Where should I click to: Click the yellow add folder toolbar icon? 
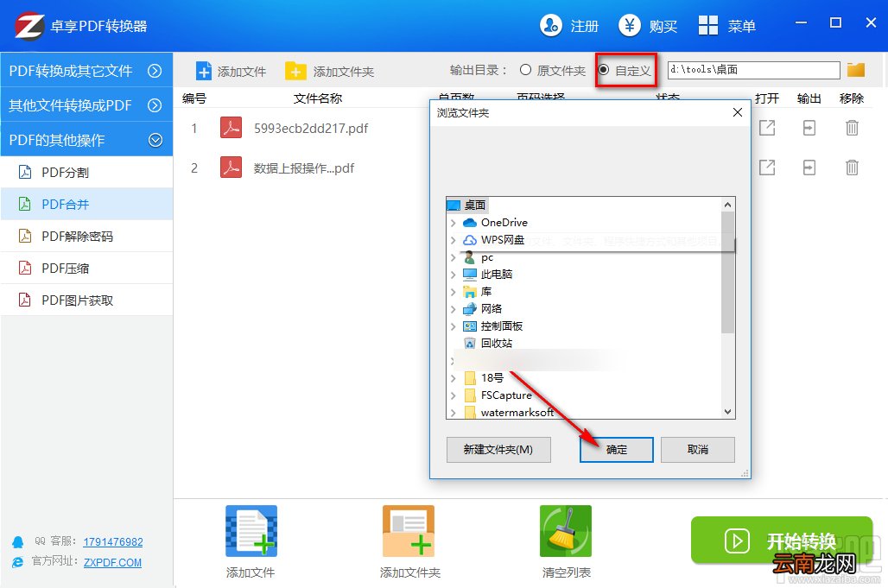pos(295,72)
